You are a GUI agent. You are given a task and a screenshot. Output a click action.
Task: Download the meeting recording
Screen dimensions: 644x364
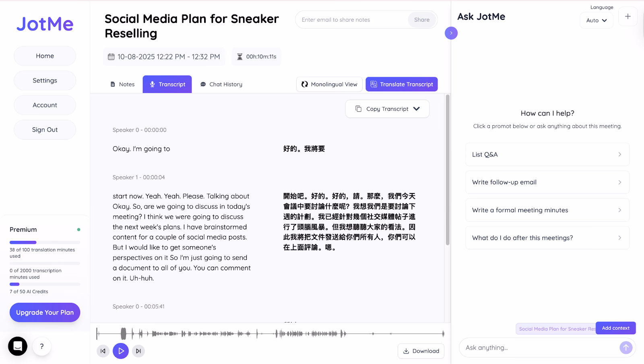click(421, 351)
